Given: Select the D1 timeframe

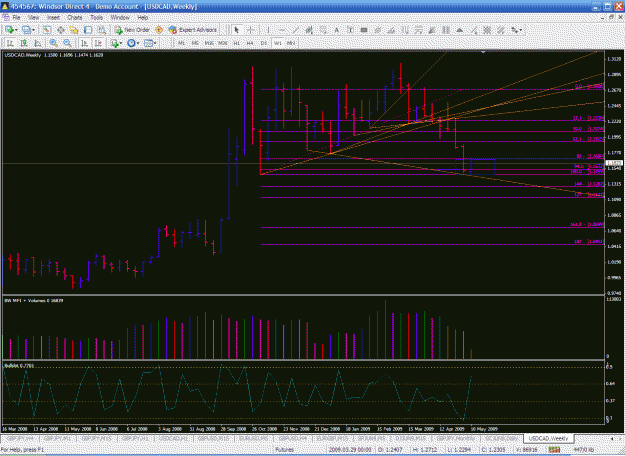Looking at the screenshot, I should coord(263,43).
